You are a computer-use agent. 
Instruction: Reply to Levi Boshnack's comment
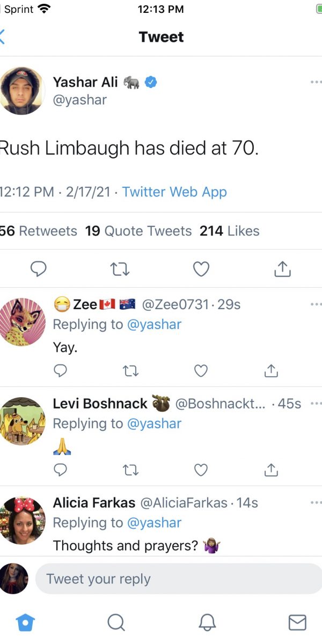[x=61, y=470]
